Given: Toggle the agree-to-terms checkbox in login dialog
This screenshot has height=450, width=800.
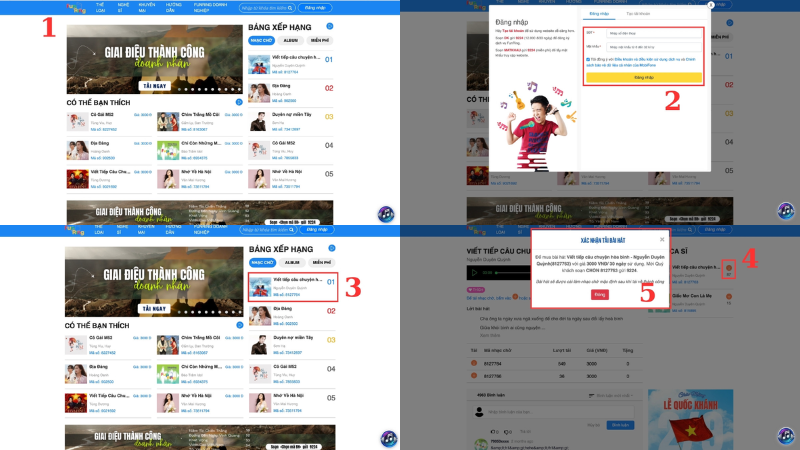Looking at the screenshot, I should click(x=588, y=59).
